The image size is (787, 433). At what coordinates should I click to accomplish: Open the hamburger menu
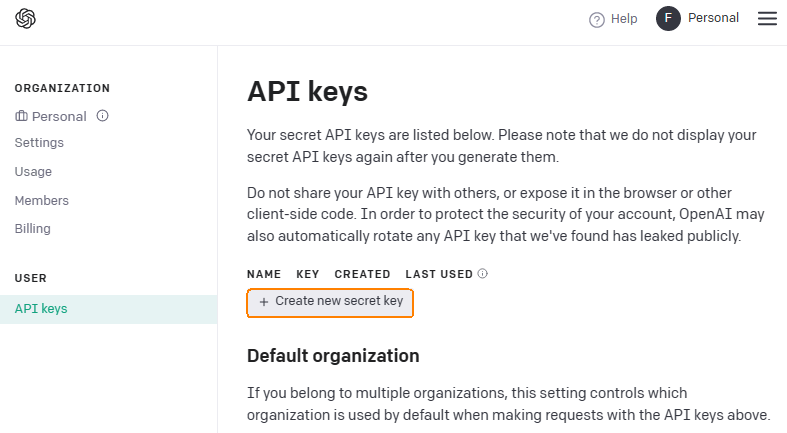[x=767, y=18]
